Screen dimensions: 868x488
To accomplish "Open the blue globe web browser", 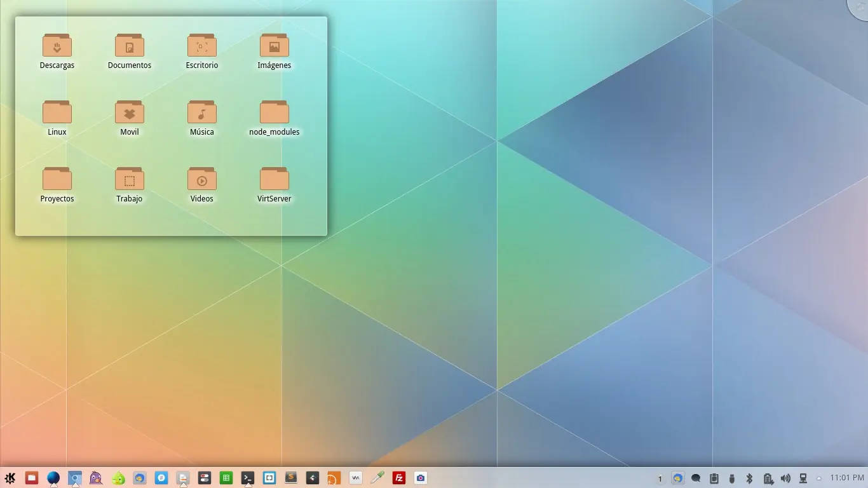I will pyautogui.click(x=53, y=478).
